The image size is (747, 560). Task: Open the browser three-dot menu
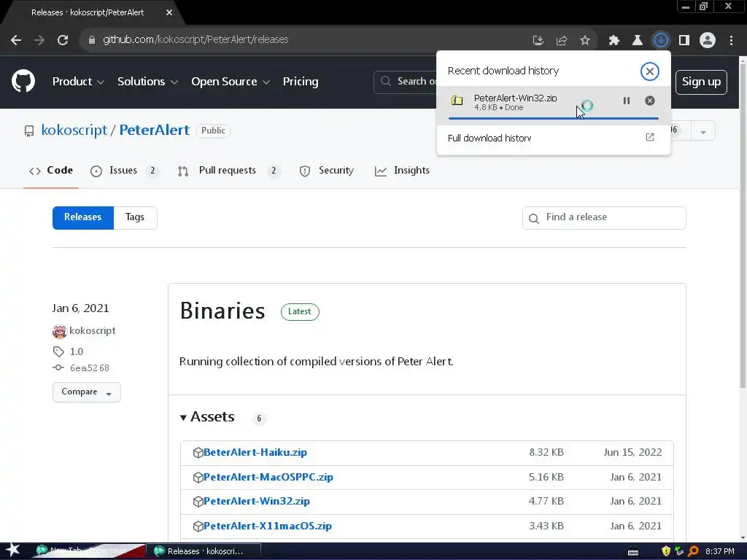click(731, 40)
